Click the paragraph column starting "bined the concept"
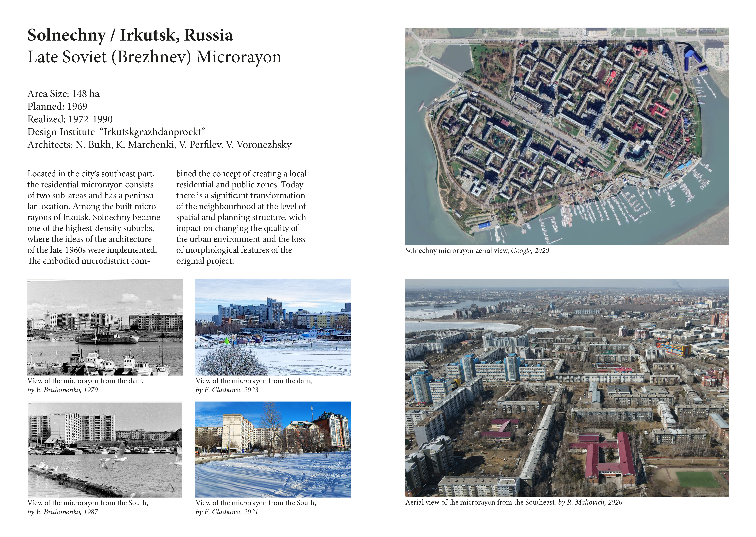The image size is (756, 537). coord(241,217)
